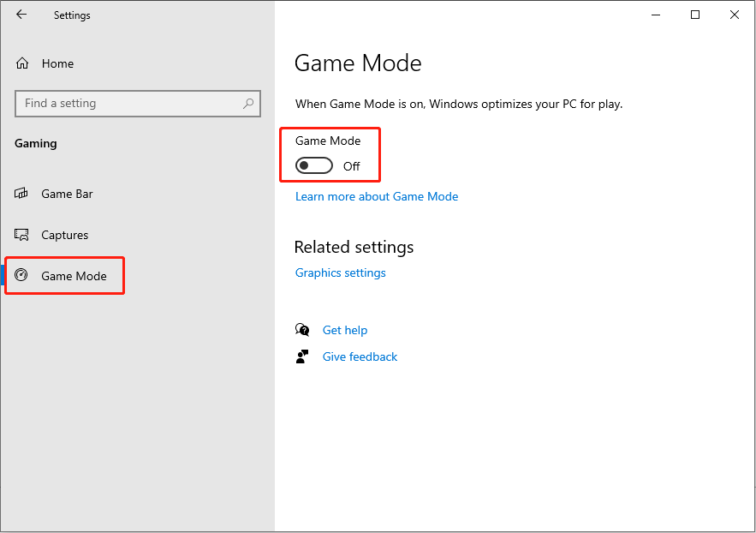The width and height of the screenshot is (756, 533).
Task: Click the Get help chat icon
Action: (x=302, y=330)
